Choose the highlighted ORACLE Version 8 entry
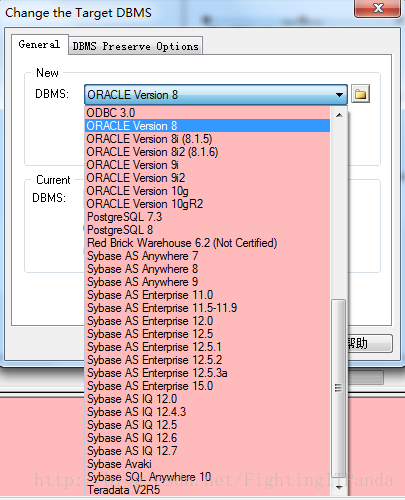Screen dimensions: 405x500 click(207, 126)
